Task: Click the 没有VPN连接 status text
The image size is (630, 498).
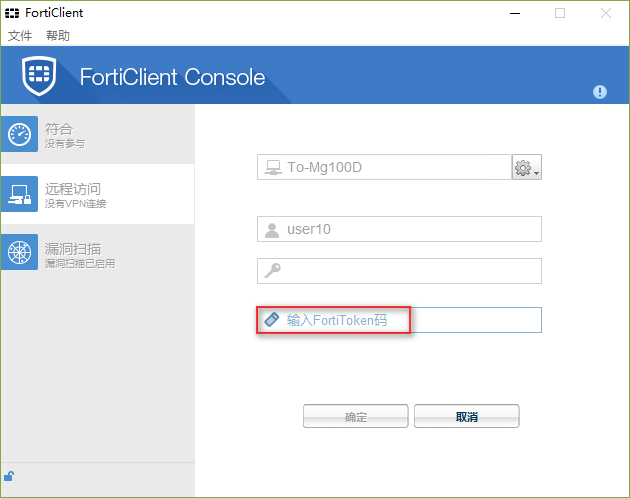Action: tap(76, 204)
